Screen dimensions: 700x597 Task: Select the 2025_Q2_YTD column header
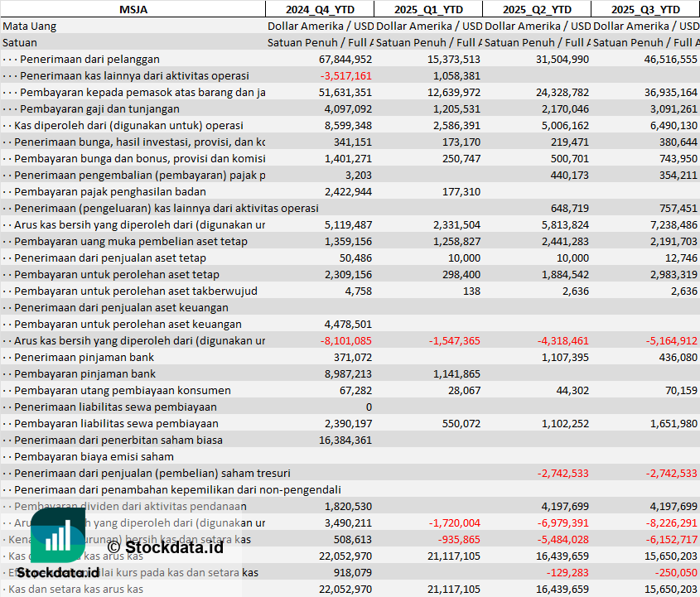[537, 9]
